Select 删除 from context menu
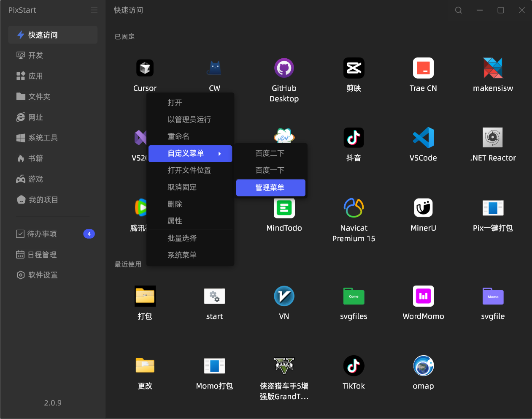 [190, 204]
